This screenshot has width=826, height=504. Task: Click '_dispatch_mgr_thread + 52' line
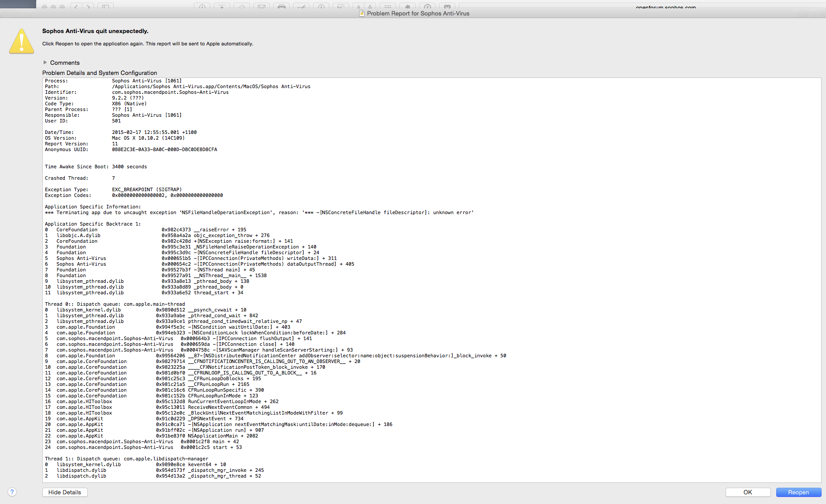click(x=153, y=476)
